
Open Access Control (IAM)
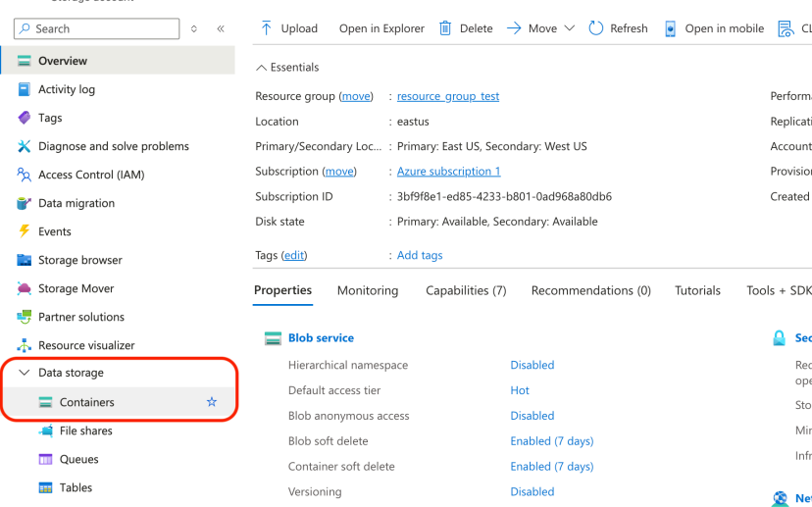[90, 175]
